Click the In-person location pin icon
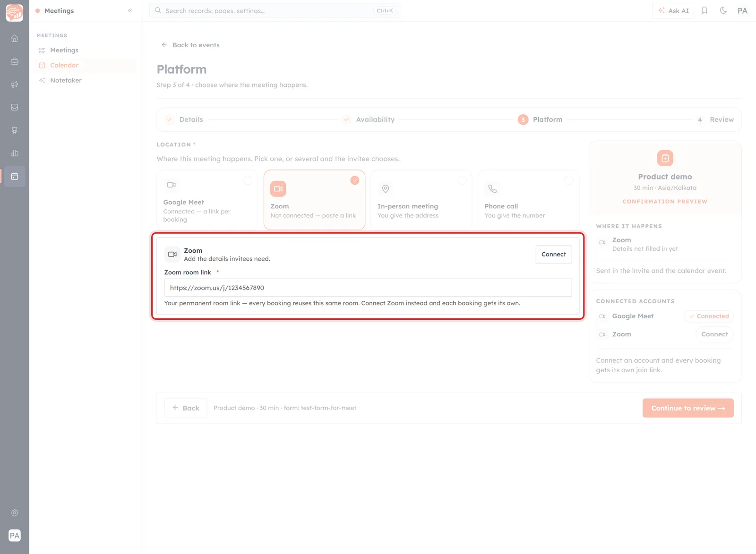Image resolution: width=756 pixels, height=554 pixels. pos(386,189)
